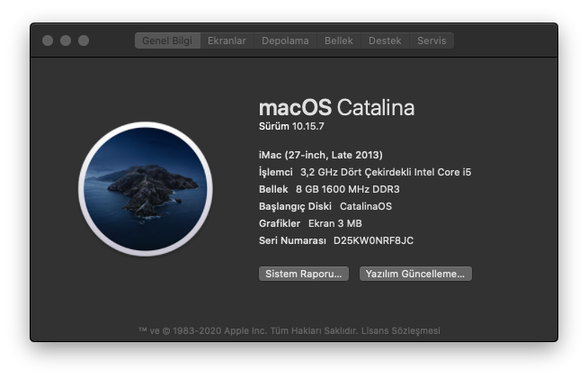Select the Genel Bilgi tab

pos(167,41)
